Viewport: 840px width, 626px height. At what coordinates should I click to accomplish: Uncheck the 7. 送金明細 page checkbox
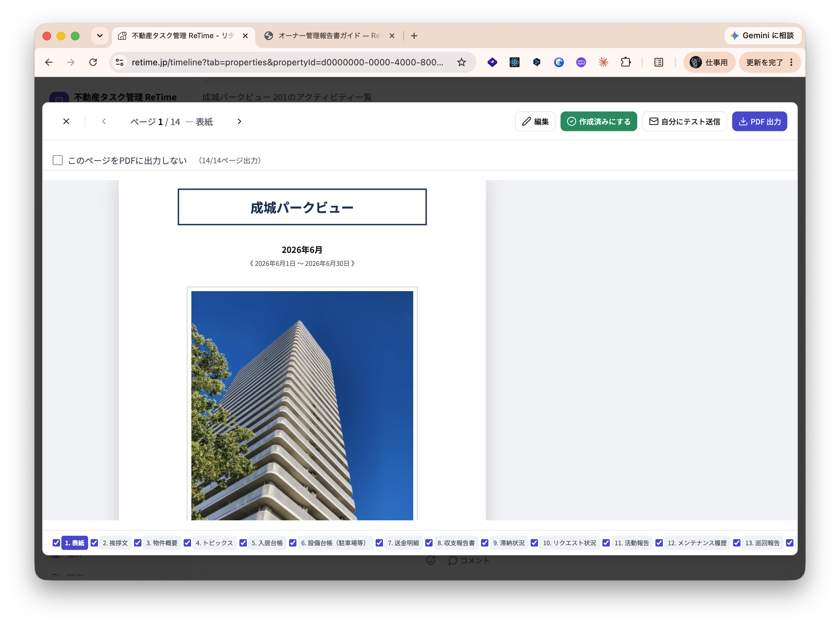(379, 543)
